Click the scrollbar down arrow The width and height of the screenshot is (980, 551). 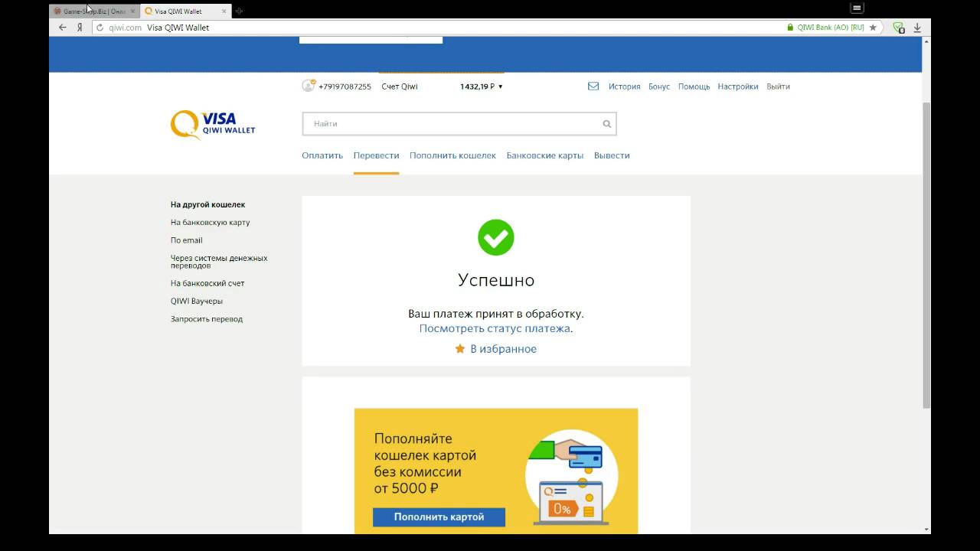pyautogui.click(x=926, y=530)
